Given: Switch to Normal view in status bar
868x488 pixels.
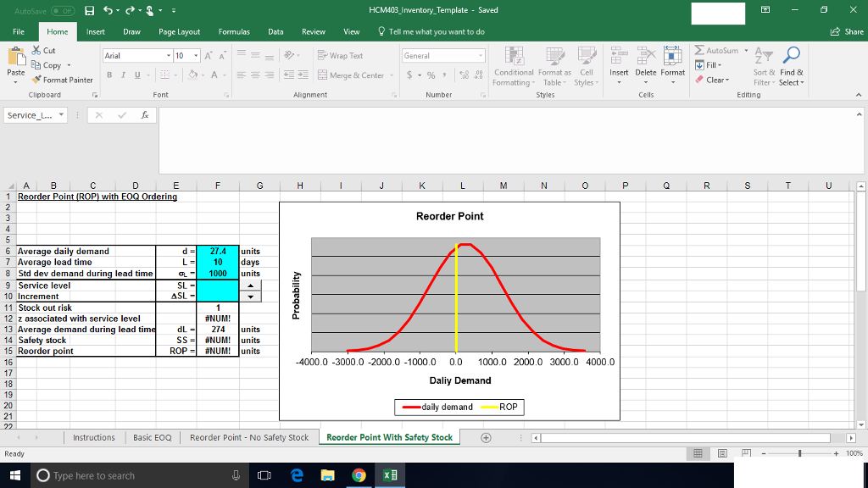Looking at the screenshot, I should [699, 455].
